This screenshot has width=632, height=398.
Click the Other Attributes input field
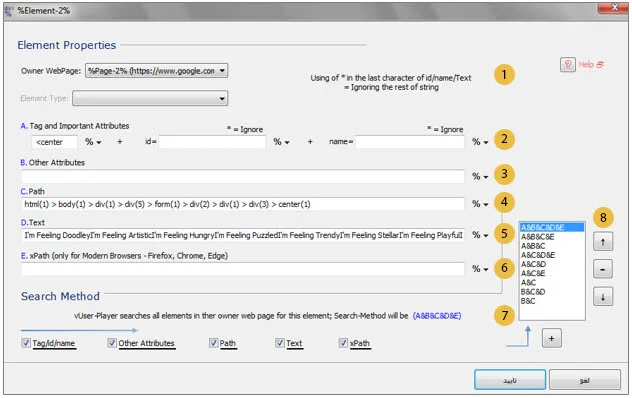click(x=243, y=177)
